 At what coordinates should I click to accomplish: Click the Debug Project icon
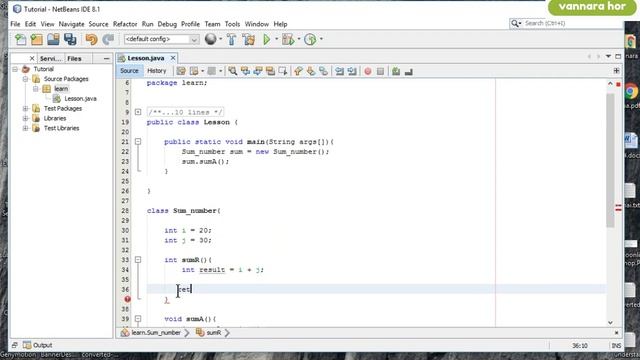(x=288, y=39)
